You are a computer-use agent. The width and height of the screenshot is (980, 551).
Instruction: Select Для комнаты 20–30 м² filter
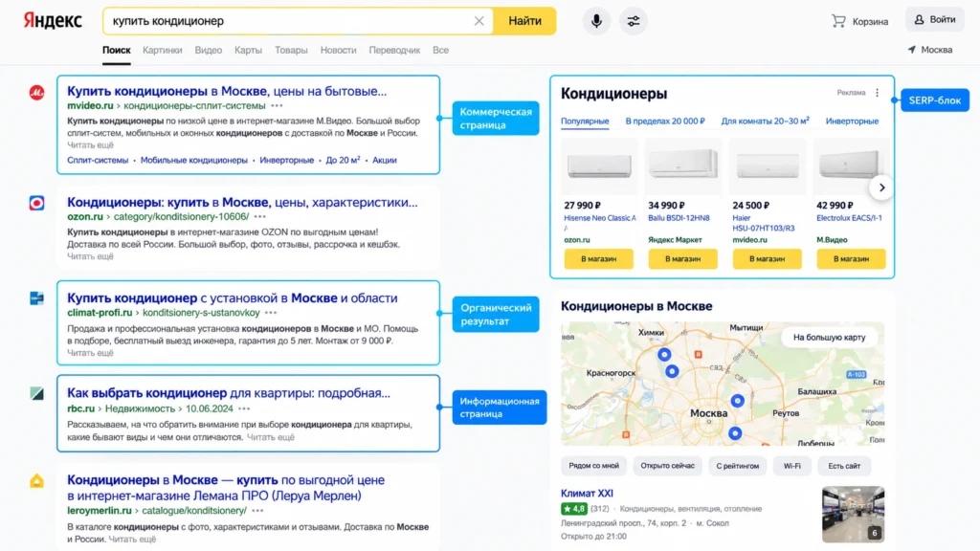pos(765,121)
